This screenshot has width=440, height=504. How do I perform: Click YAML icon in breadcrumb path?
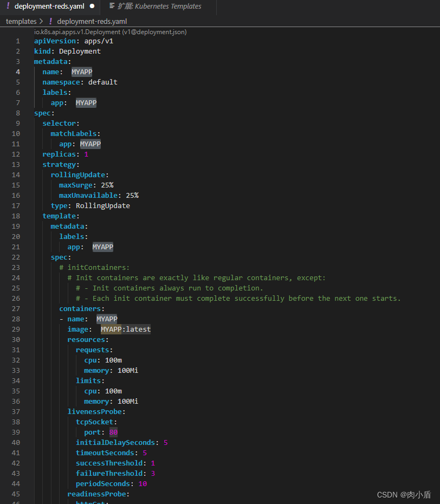point(51,21)
